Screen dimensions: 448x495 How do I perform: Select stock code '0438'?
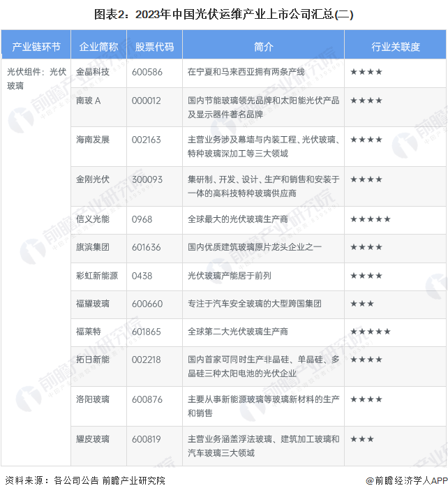[x=142, y=276]
